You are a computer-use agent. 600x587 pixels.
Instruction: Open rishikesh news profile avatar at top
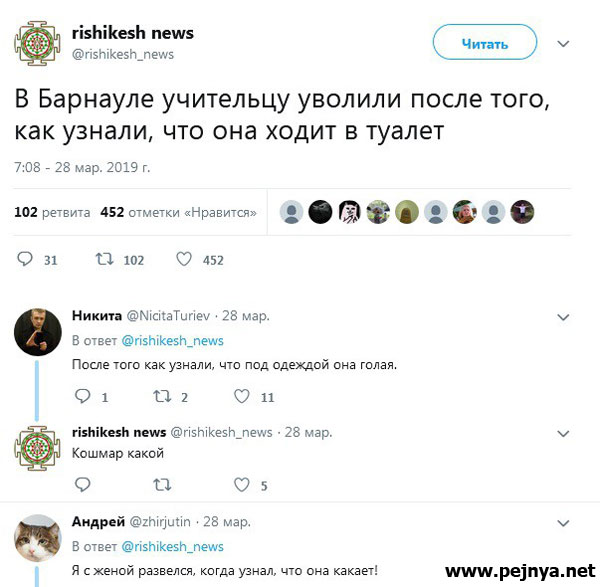pyautogui.click(x=38, y=43)
